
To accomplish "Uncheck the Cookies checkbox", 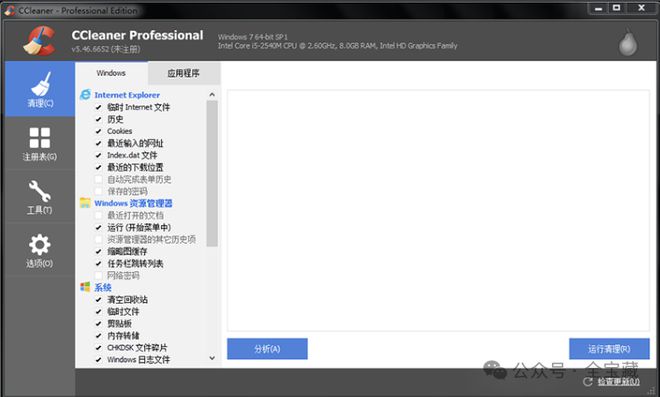I will coord(98,131).
